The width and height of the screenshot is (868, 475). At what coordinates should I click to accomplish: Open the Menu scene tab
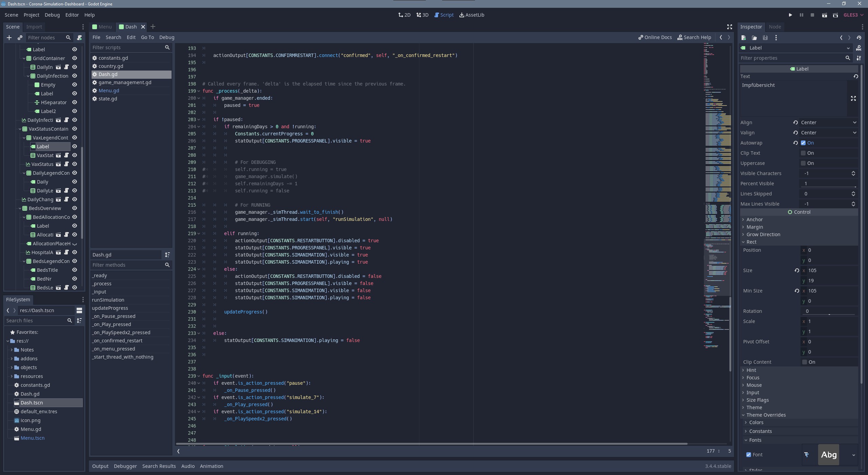point(102,27)
